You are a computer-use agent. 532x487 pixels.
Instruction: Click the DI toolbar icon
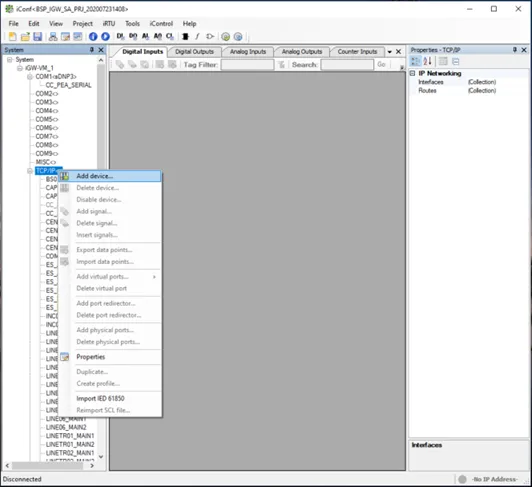point(120,36)
